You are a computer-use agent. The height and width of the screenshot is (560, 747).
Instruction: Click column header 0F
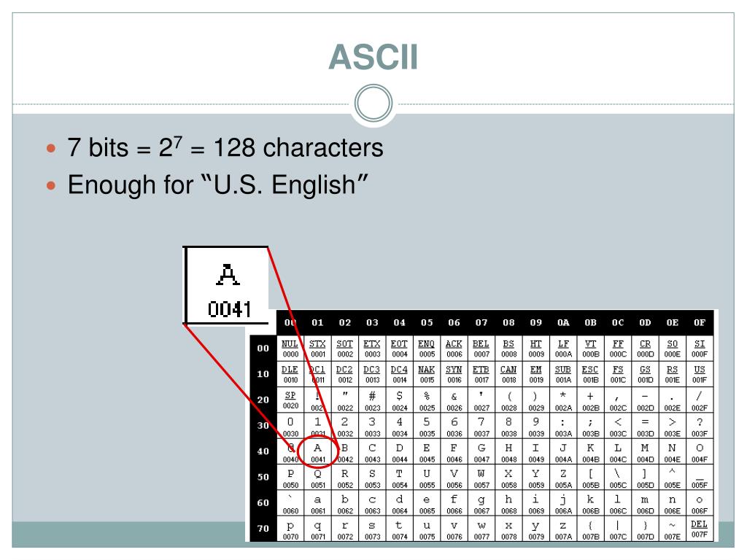click(x=700, y=322)
